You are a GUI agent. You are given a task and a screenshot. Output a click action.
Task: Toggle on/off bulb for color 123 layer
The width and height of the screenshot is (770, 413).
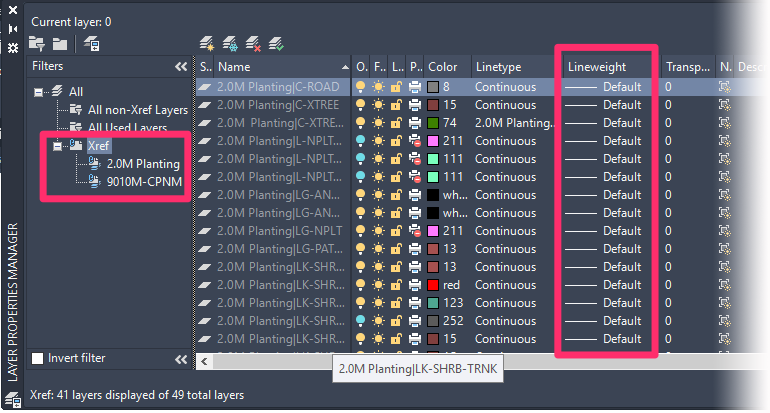(360, 303)
